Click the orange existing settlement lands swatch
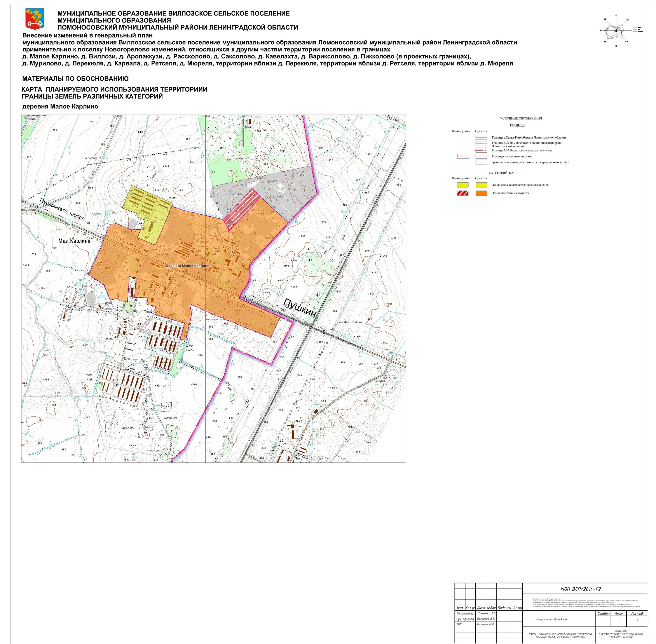The height and width of the screenshot is (644, 656). (481, 193)
